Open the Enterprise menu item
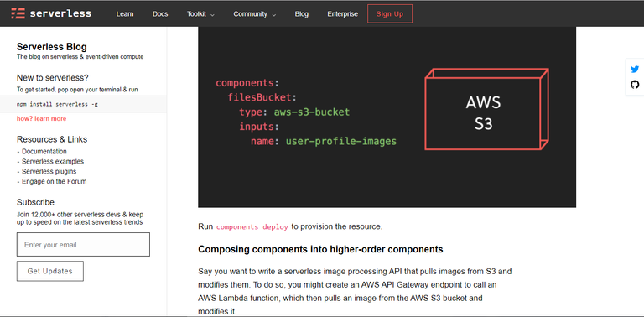 (x=342, y=14)
